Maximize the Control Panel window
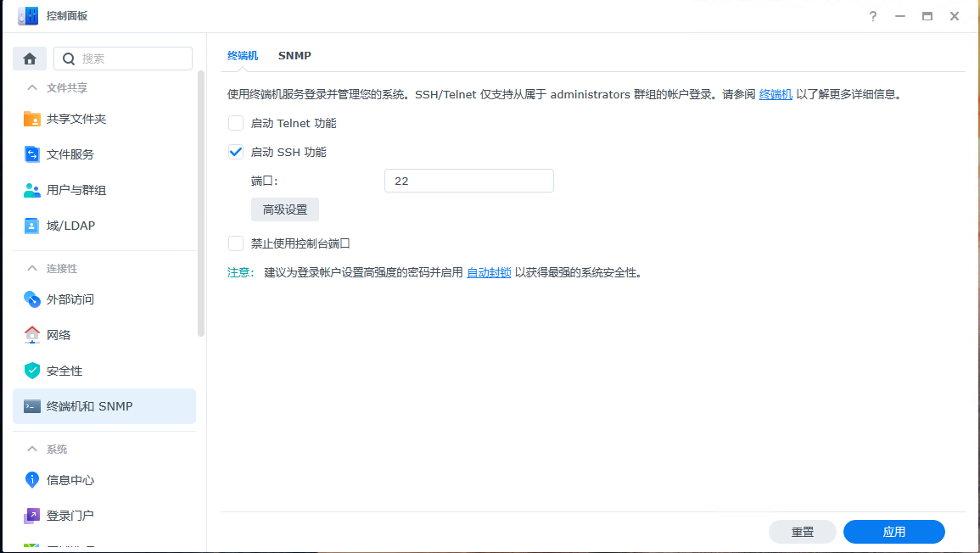This screenshot has height=553, width=980. click(x=927, y=16)
